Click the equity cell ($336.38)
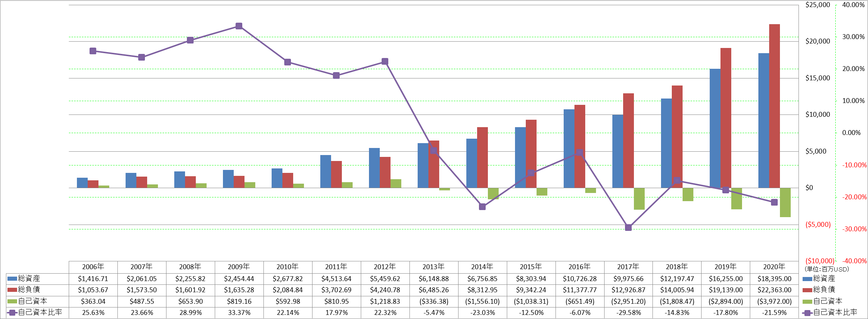Image resolution: width=868 pixels, height=319 pixels. 434,301
